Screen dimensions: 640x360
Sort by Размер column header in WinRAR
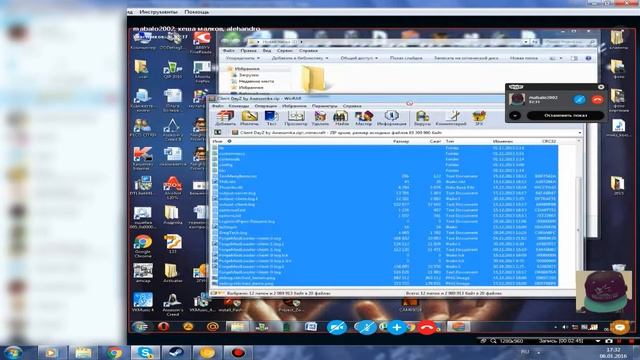[x=401, y=141]
